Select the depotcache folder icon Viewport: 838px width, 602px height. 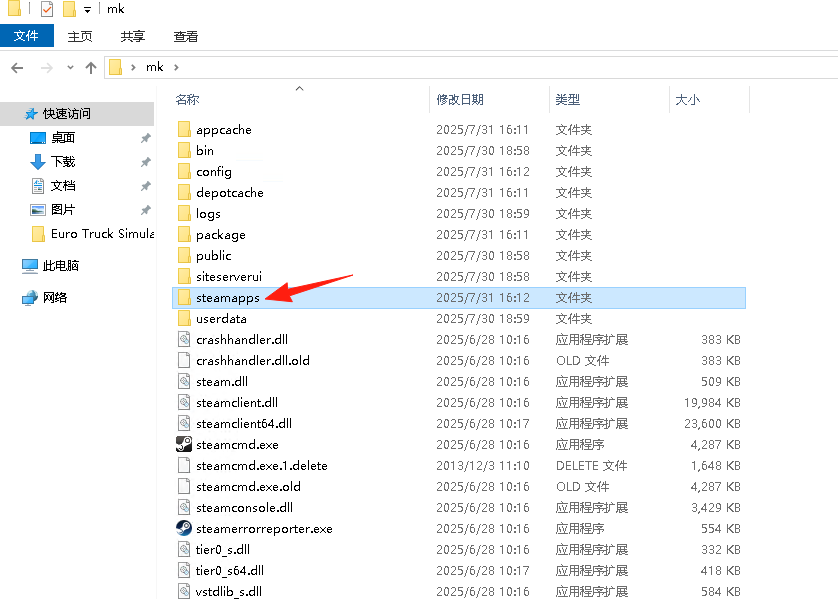click(184, 192)
